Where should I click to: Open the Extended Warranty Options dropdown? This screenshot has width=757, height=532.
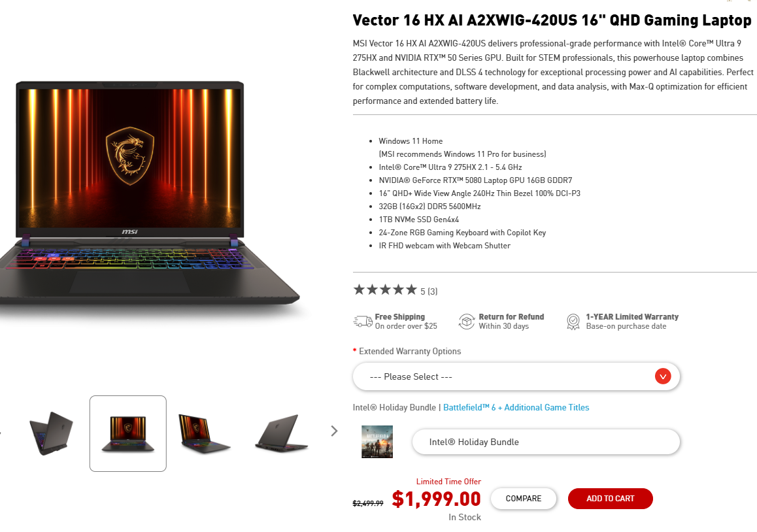(516, 376)
